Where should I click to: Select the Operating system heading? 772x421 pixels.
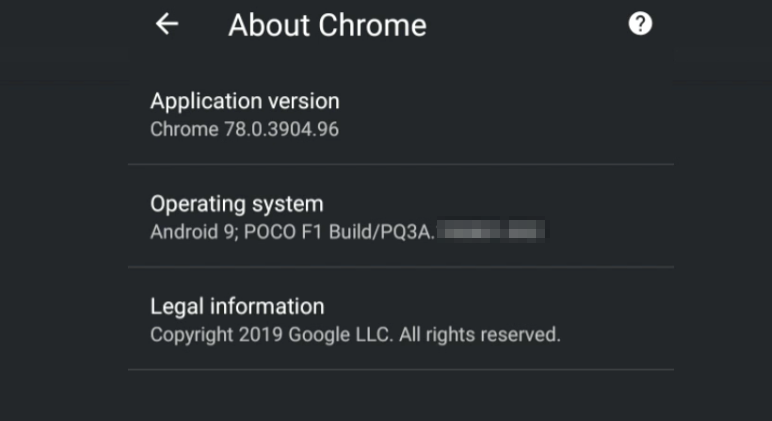click(x=236, y=204)
